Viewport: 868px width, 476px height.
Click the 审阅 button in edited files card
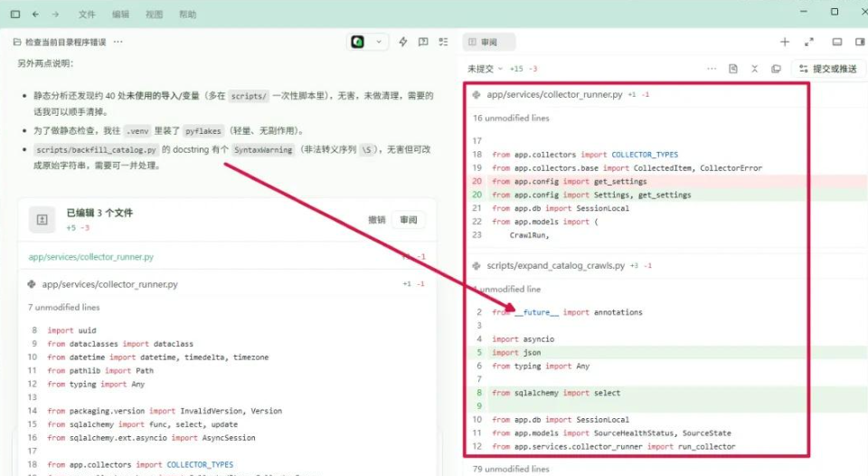[408, 220]
